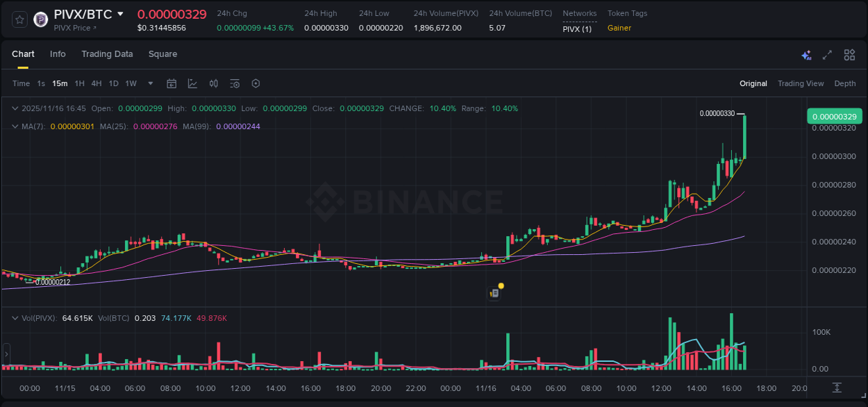Open the indicators list icon
Screen dimensions: 868x407
point(234,83)
